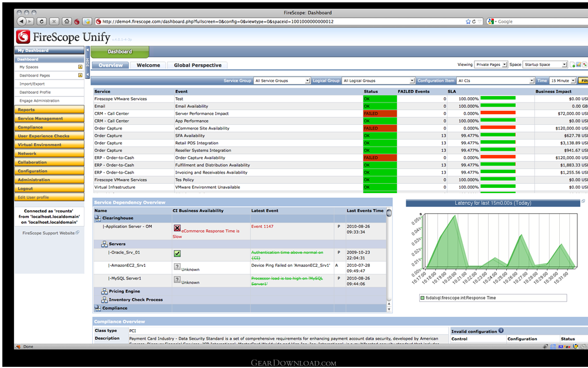Click the Inventory Check Process group icon
Screen dimensions: 588x368
(105, 300)
